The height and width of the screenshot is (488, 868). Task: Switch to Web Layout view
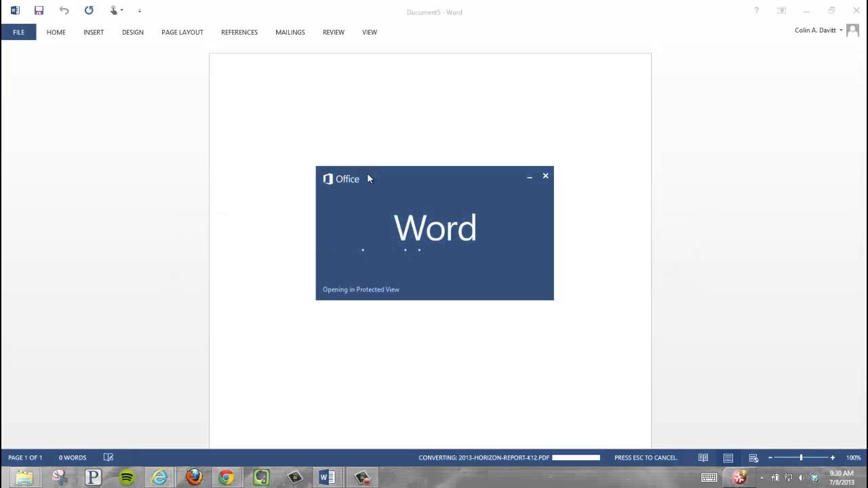[753, 457]
